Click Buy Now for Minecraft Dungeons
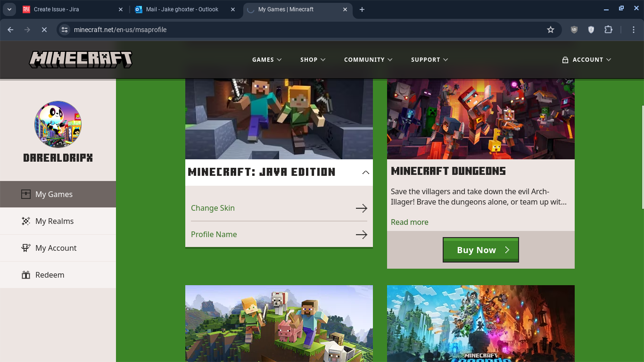The image size is (644, 362). [x=481, y=250]
